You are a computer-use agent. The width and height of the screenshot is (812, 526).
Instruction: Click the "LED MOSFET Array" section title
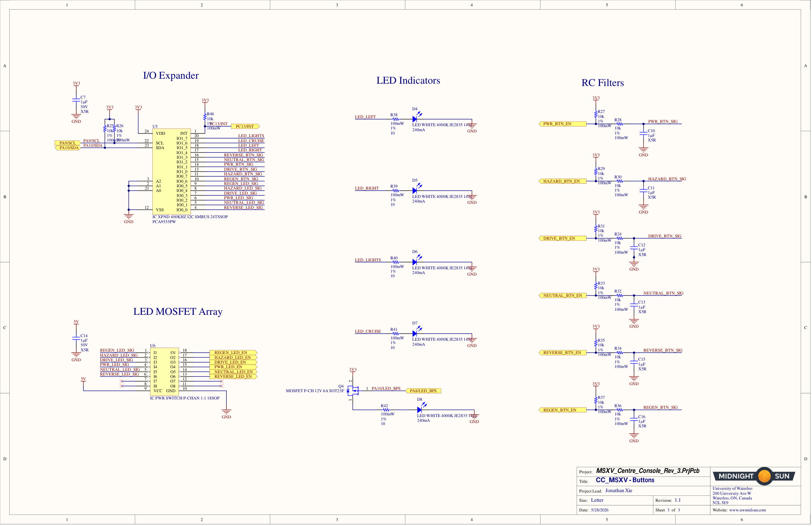178,311
